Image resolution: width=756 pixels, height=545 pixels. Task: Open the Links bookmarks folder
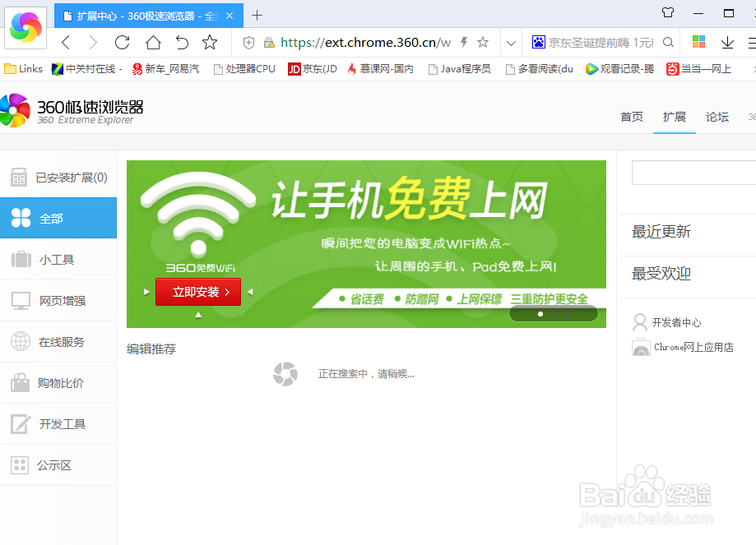23,69
